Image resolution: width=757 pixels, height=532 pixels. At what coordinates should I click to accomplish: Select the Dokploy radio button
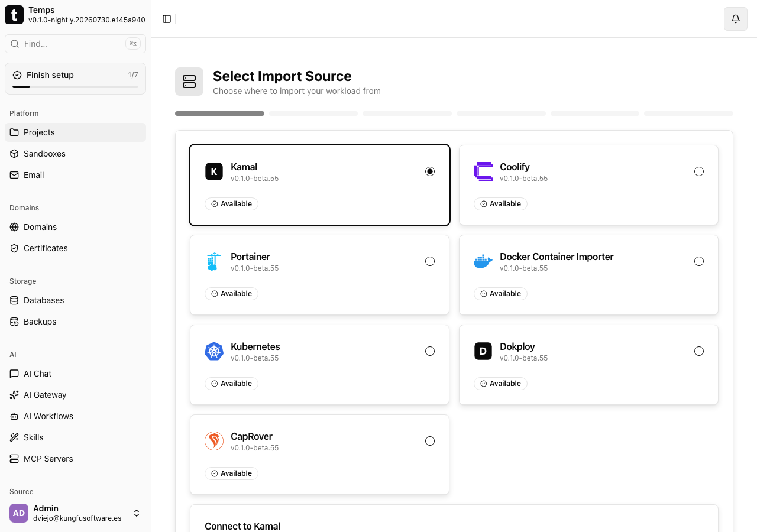click(x=699, y=351)
